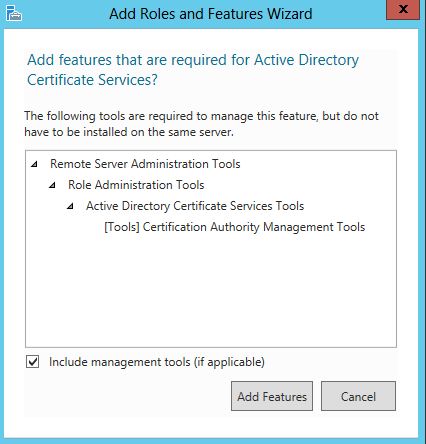The image size is (426, 444).
Task: Close the Add Roles and Features Wizard
Action: pyautogui.click(x=403, y=10)
